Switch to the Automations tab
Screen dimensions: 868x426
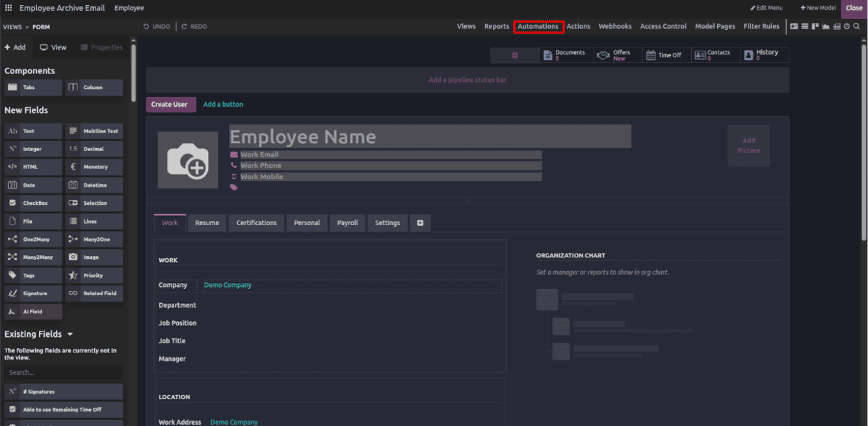pyautogui.click(x=538, y=27)
